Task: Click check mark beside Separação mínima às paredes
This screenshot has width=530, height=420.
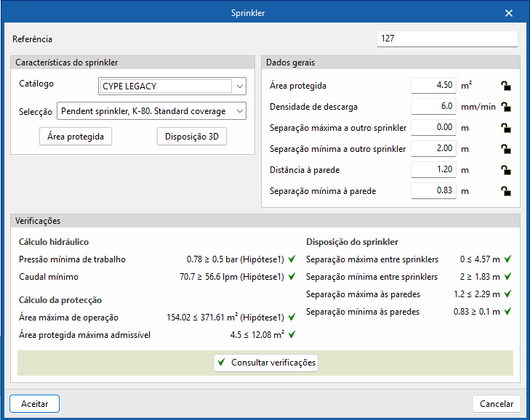Action: [507, 311]
